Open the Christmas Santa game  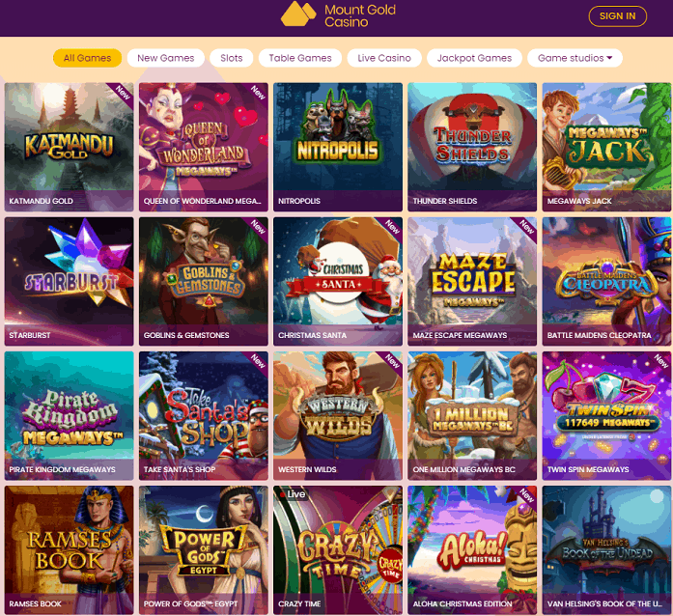[x=338, y=281]
